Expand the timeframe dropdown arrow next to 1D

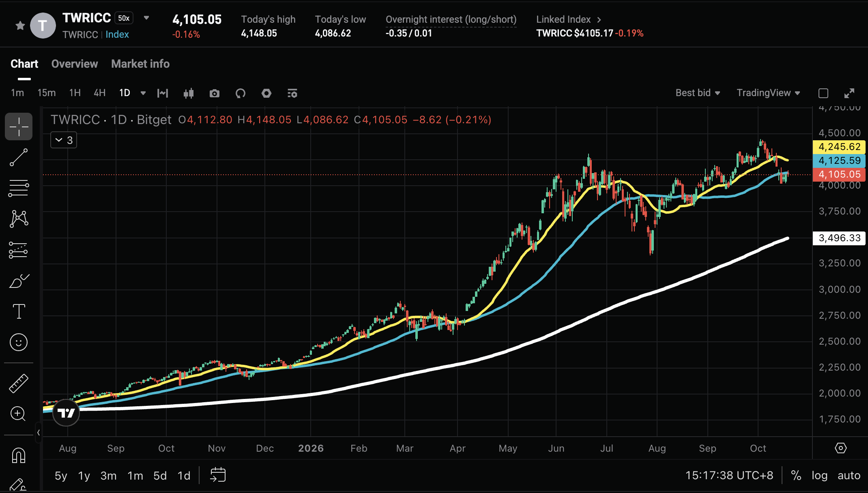(143, 93)
